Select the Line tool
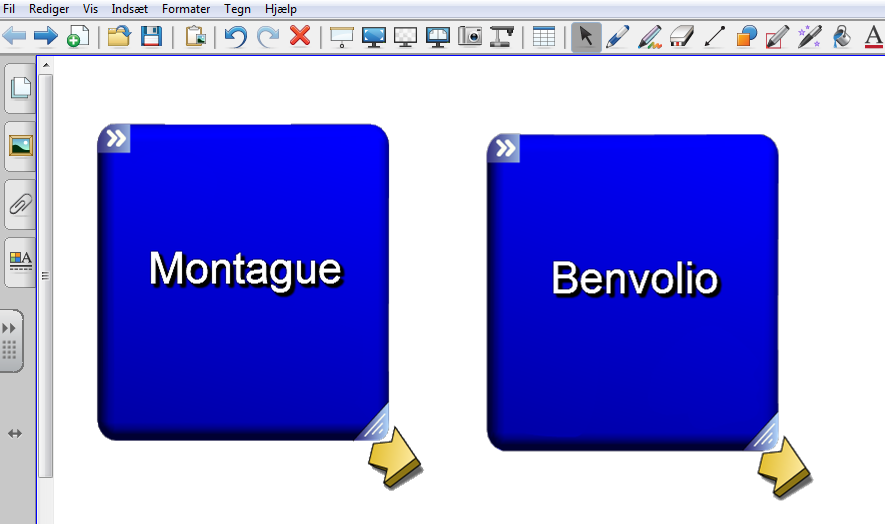Viewport: 885px width, 524px height. click(714, 37)
